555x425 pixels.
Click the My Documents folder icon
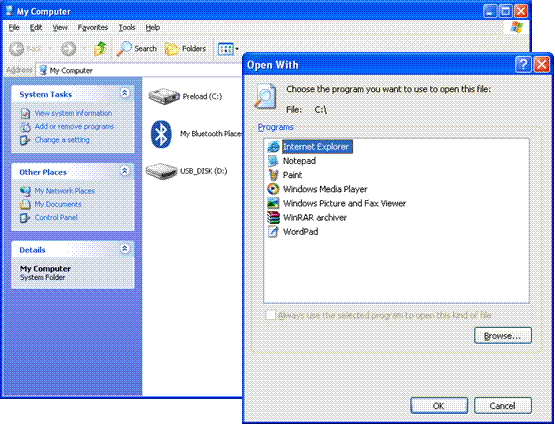click(25, 205)
